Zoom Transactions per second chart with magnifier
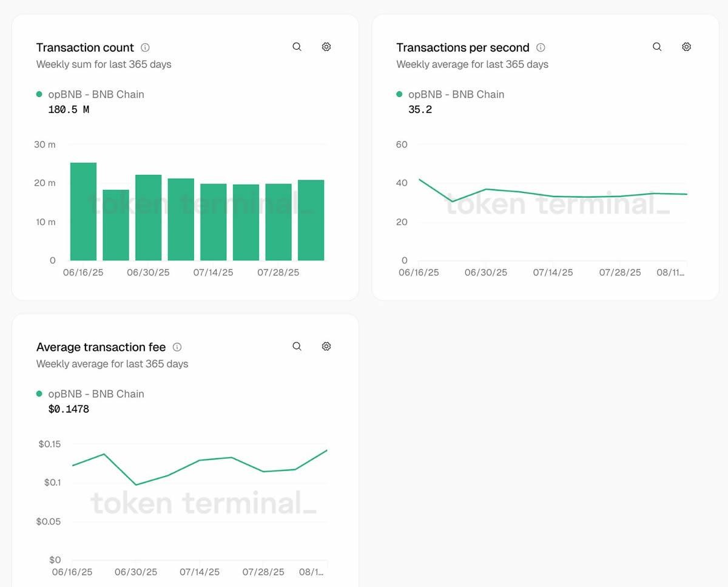The image size is (728, 587). [x=657, y=47]
